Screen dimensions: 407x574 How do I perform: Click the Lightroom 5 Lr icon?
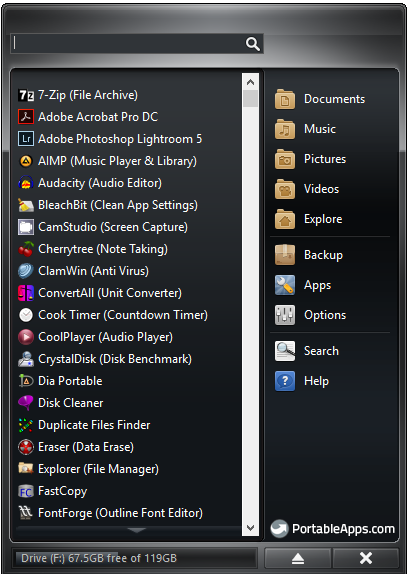coord(26,139)
